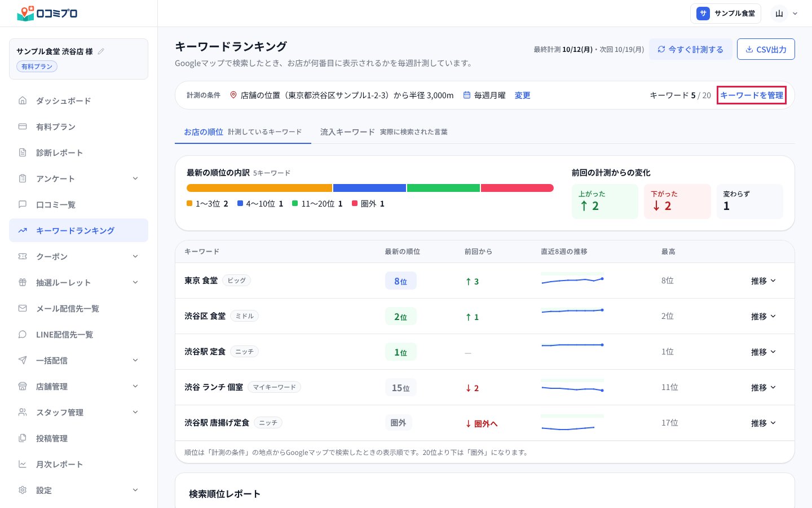Expand 推移 for 渋谷駅 唐揚げ定食 row
The height and width of the screenshot is (508, 812).
coord(764,423)
